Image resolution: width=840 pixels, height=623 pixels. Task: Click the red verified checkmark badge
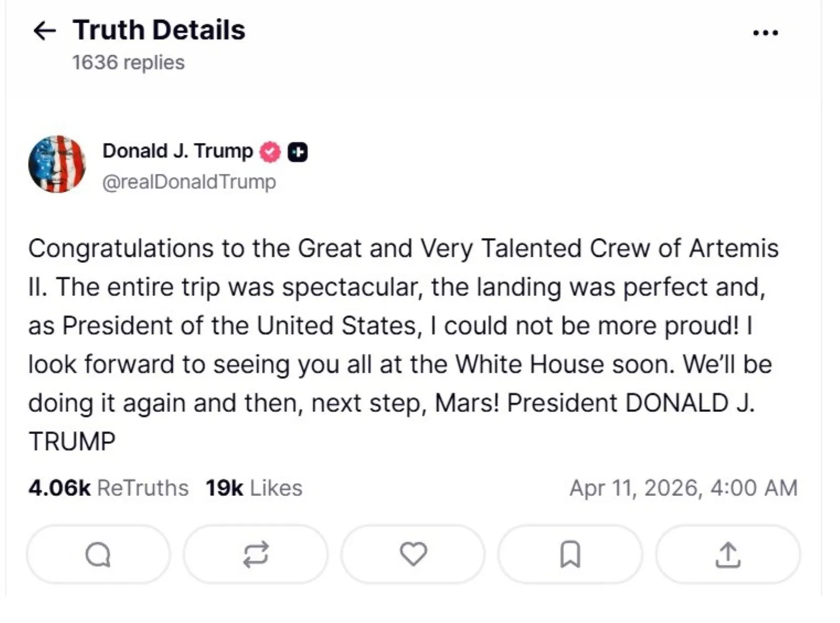(x=270, y=152)
